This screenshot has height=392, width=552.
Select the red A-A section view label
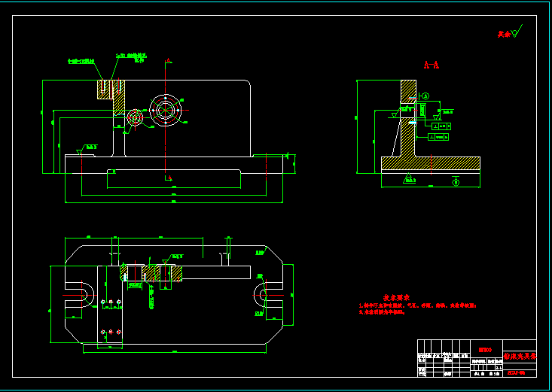(432, 65)
